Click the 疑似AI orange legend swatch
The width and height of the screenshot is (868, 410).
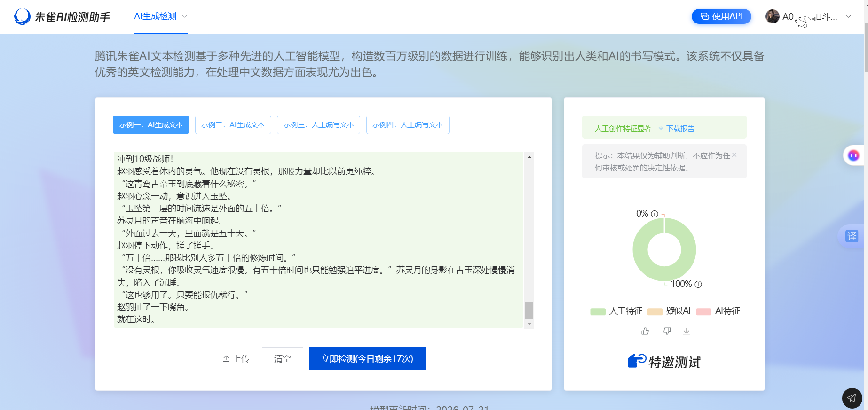655,311
